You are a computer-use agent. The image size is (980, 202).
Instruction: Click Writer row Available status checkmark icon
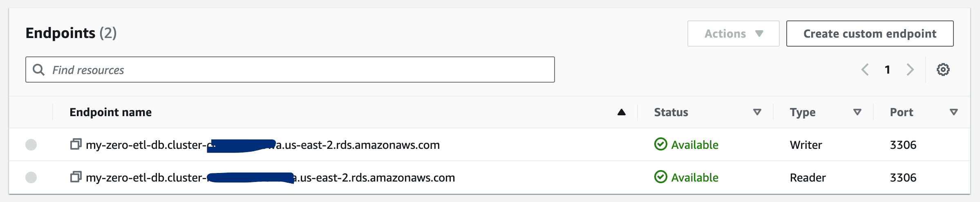pyautogui.click(x=660, y=144)
